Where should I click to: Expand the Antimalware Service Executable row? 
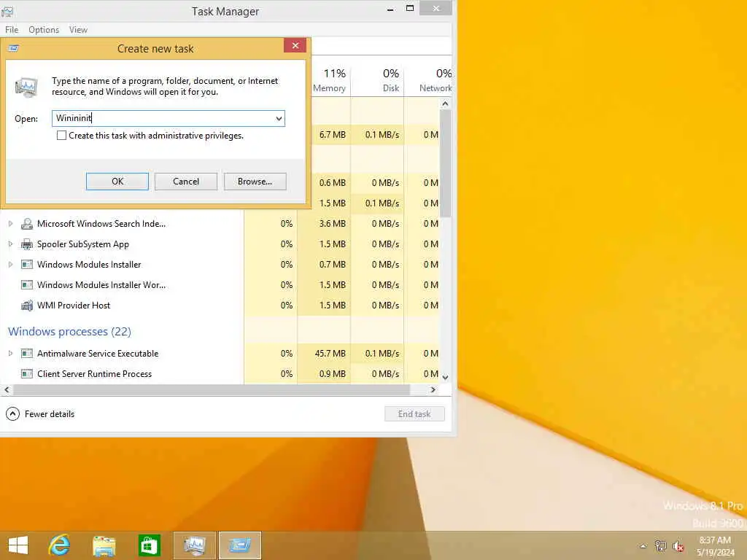[x=10, y=354]
